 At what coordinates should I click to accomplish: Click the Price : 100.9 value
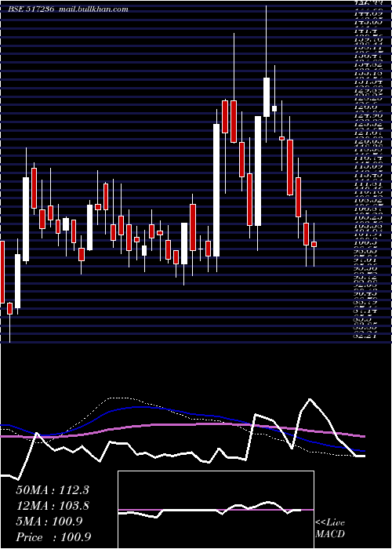53,537
